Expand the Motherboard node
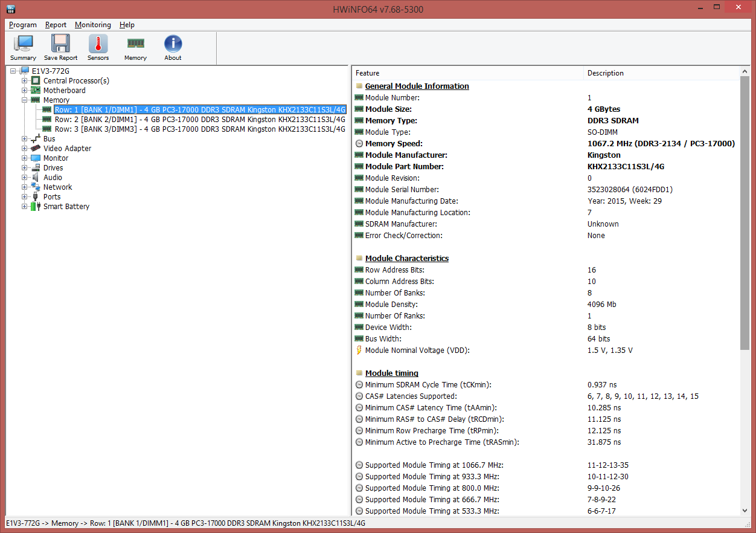This screenshot has height=533, width=756. coord(25,90)
